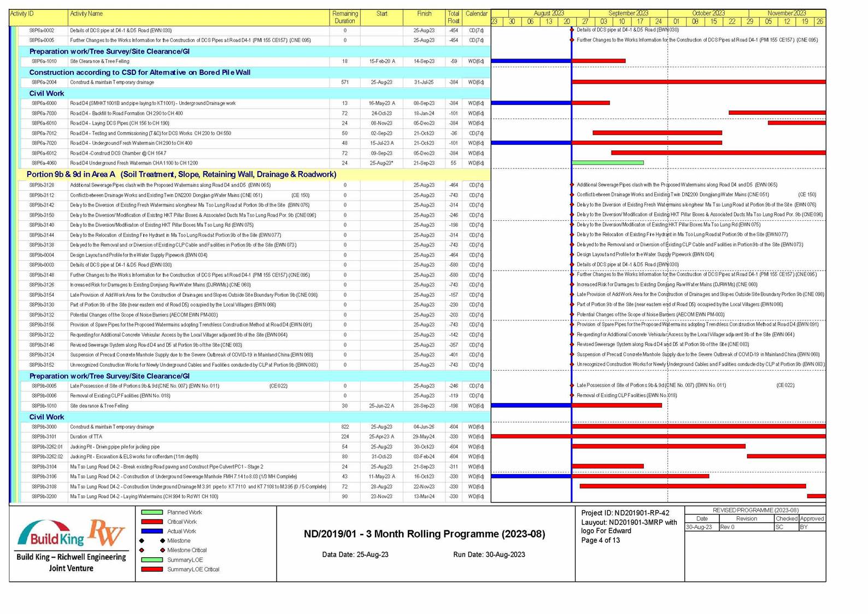Click the September 2023 timescale header
This screenshot has width=868, height=614.
tap(629, 13)
